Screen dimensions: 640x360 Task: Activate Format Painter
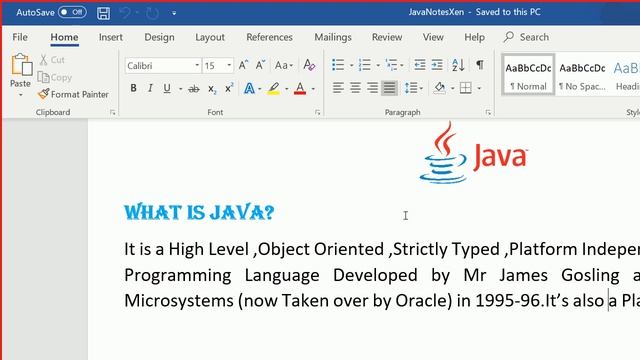pyautogui.click(x=73, y=94)
